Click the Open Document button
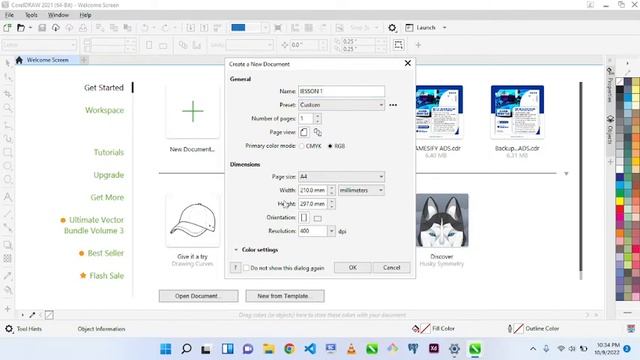 click(198, 296)
